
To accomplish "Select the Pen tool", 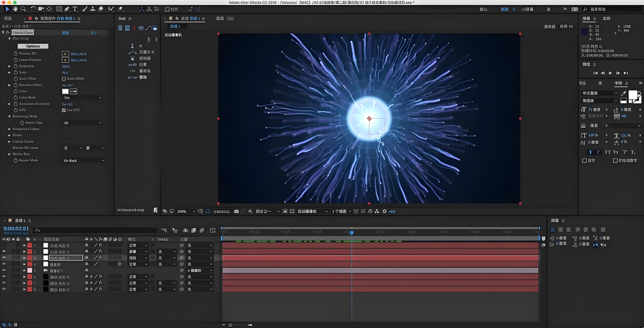I will tap(67, 9).
